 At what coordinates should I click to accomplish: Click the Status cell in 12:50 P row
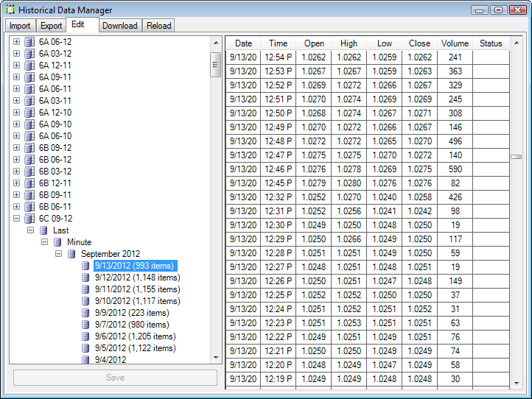pos(491,113)
